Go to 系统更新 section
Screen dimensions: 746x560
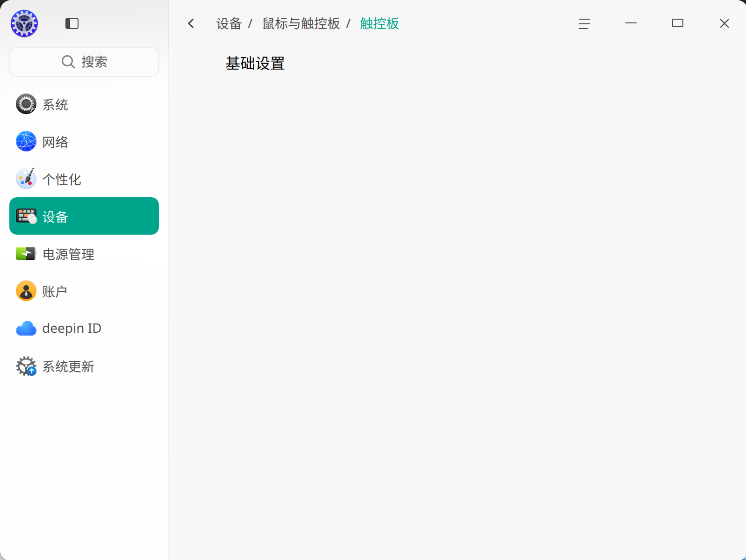[84, 366]
